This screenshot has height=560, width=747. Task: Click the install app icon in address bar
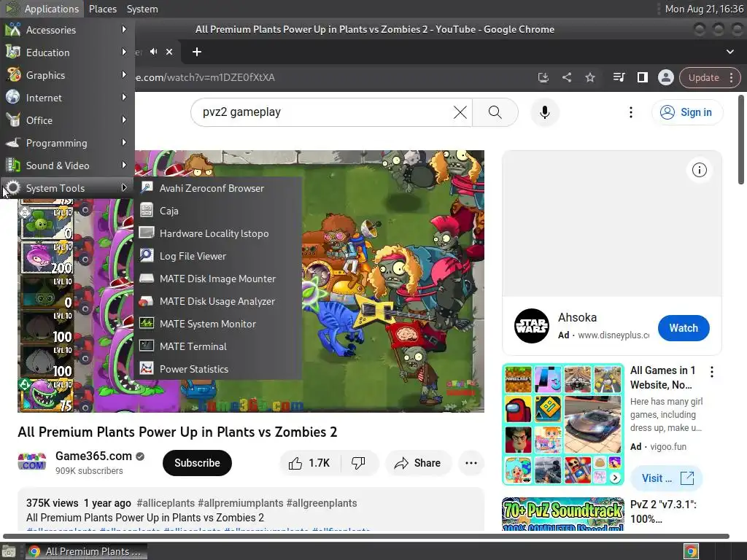(x=543, y=77)
